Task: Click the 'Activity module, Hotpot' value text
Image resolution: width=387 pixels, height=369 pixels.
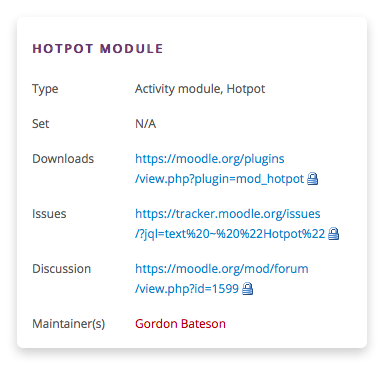Action: point(200,89)
